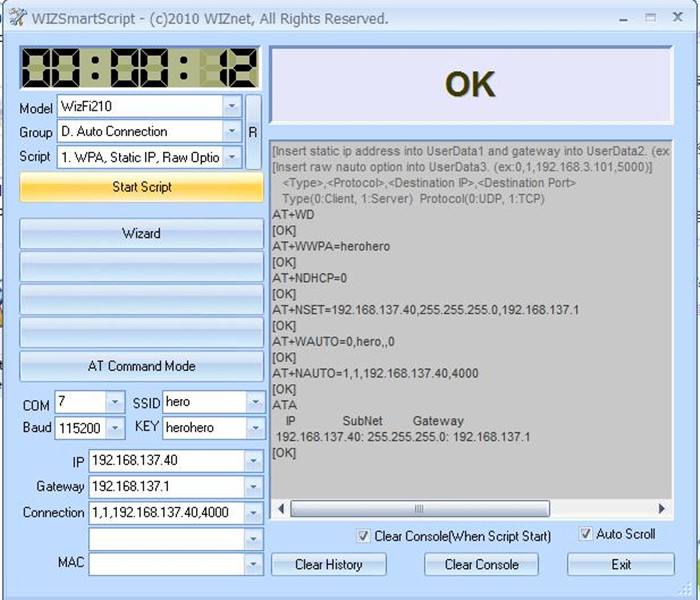The image size is (700, 600).
Task: Click the ATA console line
Action: (x=285, y=405)
